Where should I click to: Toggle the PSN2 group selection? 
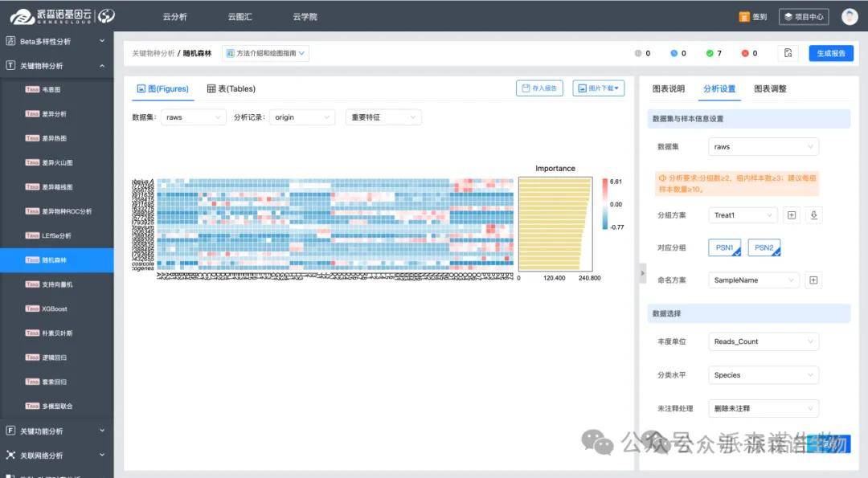pyautogui.click(x=764, y=248)
